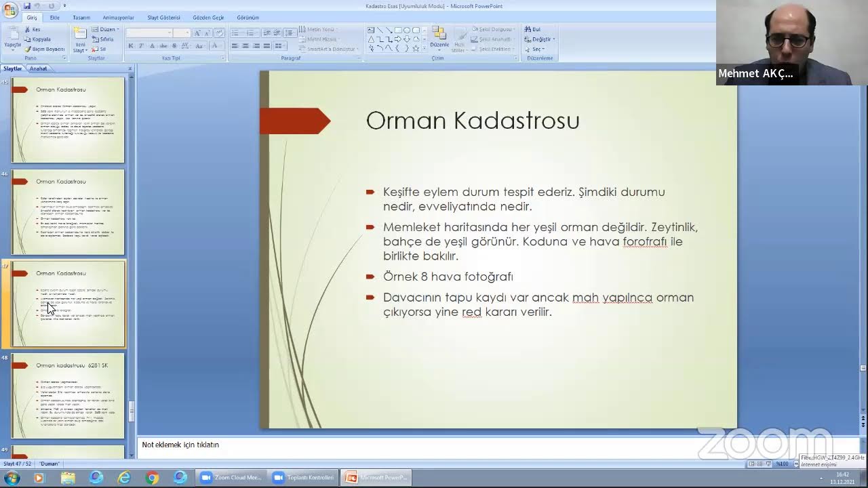868x488 pixels.
Task: Switch to Zoom Cloud Meetings taskbar window
Action: [231, 478]
